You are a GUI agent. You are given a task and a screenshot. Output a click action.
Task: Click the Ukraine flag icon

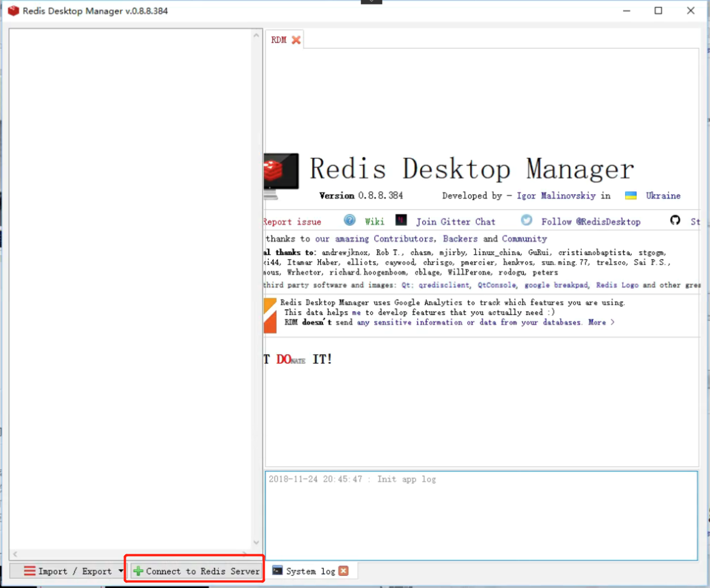click(631, 195)
